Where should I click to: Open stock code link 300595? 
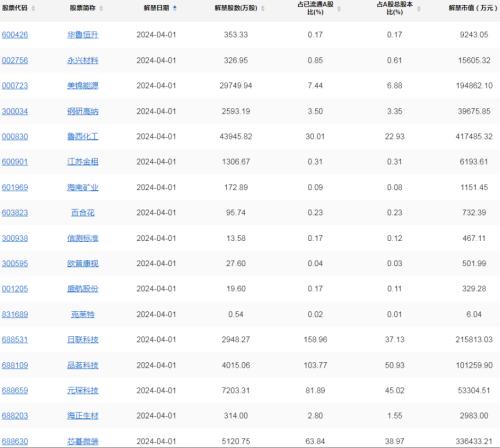(15, 264)
